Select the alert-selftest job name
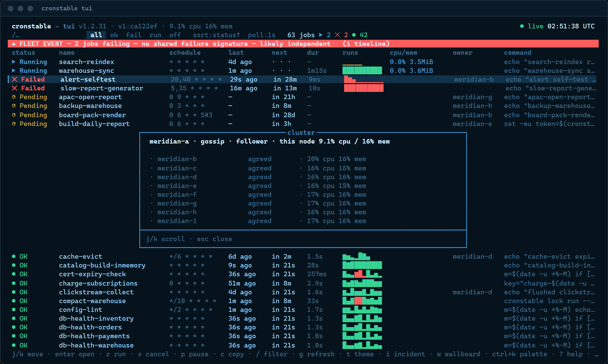Image resolution: width=608 pixels, height=364 pixels. (x=88, y=79)
